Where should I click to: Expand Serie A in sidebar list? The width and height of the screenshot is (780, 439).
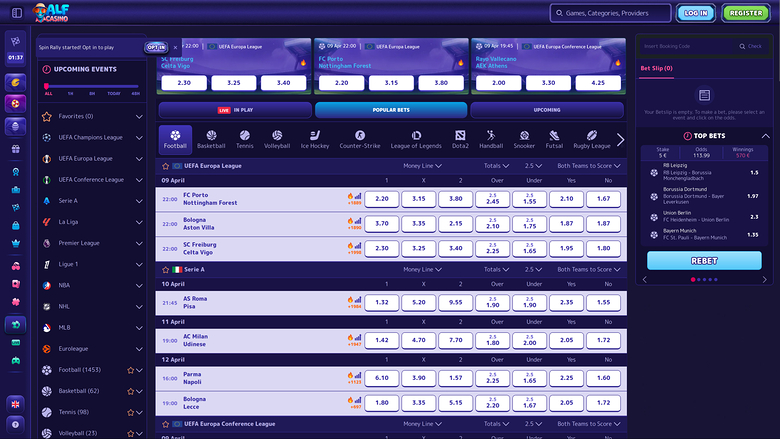pyautogui.click(x=139, y=201)
